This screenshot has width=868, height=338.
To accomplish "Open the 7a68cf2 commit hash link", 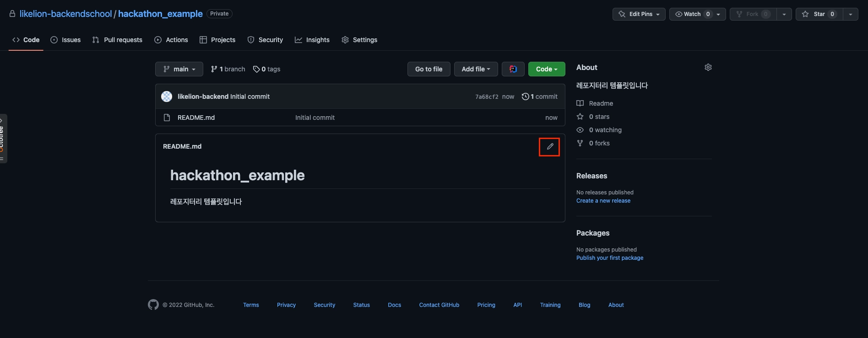I will [x=487, y=97].
